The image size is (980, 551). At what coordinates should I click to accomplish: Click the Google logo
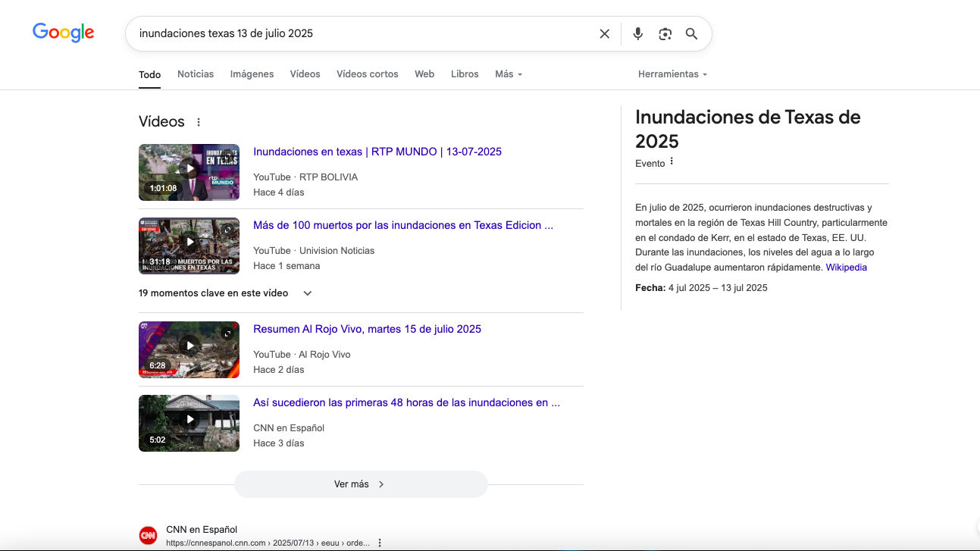point(64,33)
